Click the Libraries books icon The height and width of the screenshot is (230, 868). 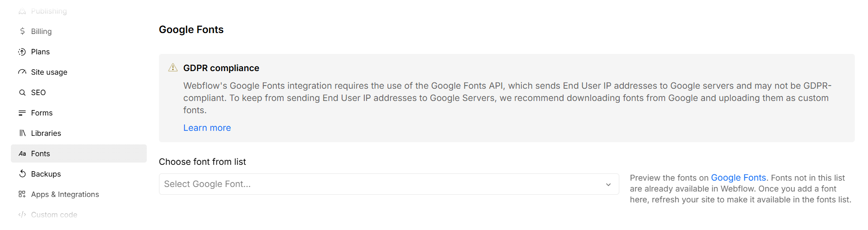coord(22,133)
